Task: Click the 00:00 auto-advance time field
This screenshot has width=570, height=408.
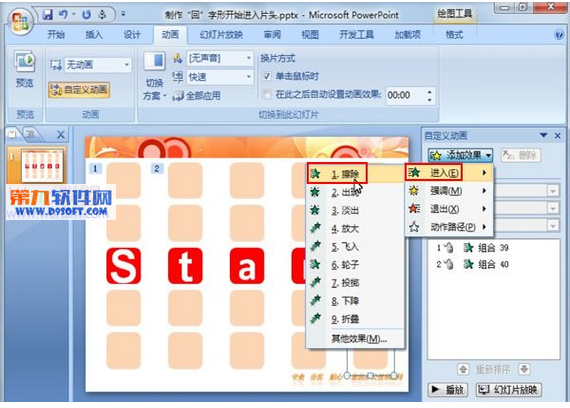Action: click(x=405, y=95)
